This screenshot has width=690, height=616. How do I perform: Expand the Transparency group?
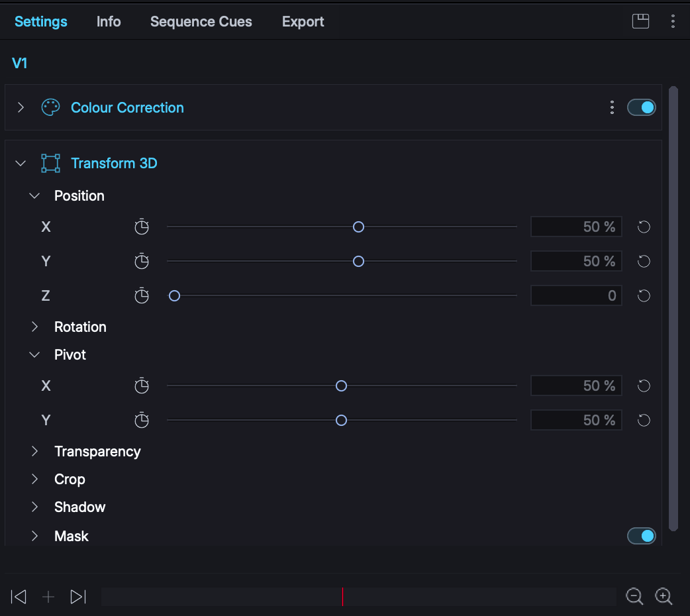point(34,451)
